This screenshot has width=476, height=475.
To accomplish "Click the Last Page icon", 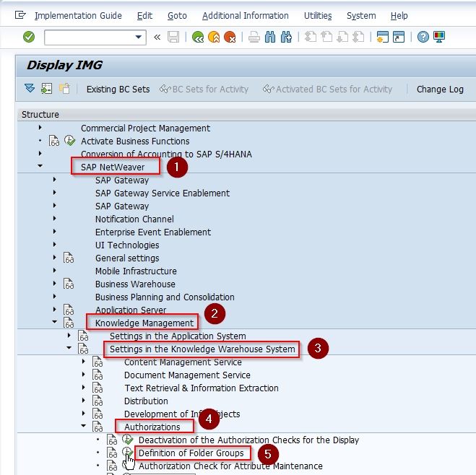I will pos(358,37).
